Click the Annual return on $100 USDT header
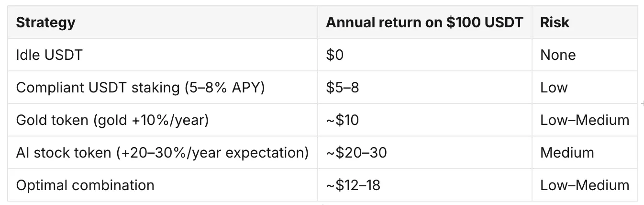Screen dimensions: 644x205 [x=424, y=23]
